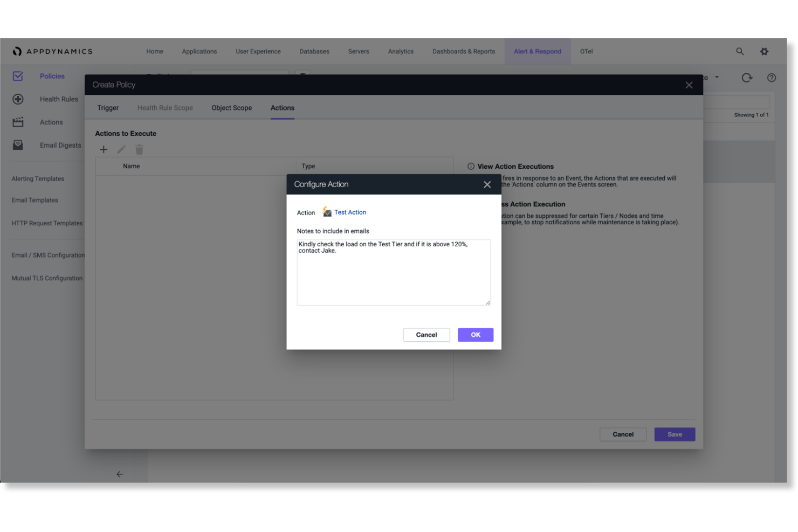Click Cancel in Create Policy dialog

(623, 434)
